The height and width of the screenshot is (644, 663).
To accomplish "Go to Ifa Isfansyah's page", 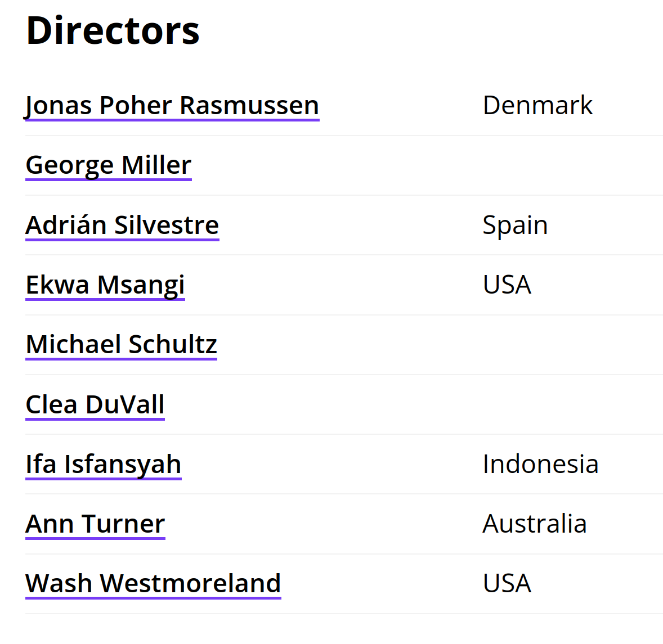I will pos(104,465).
